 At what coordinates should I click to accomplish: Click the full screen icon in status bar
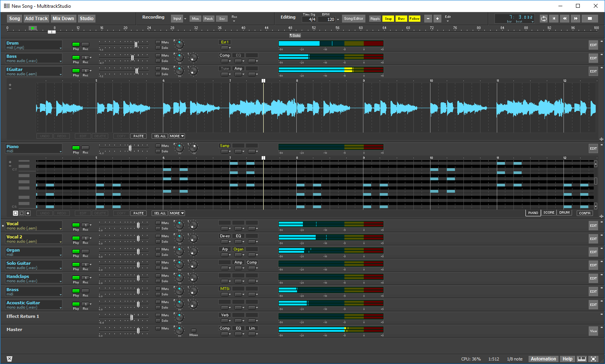click(x=593, y=359)
